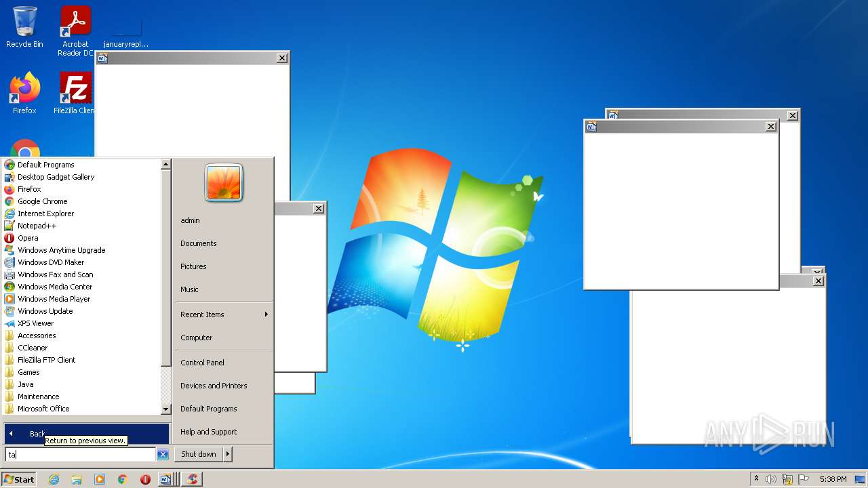Click Show desktop button

coord(861,479)
